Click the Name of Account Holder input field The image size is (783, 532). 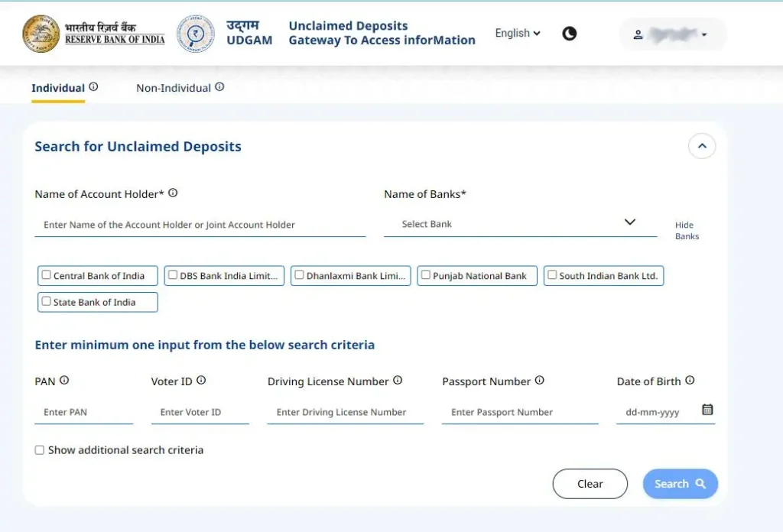(200, 225)
